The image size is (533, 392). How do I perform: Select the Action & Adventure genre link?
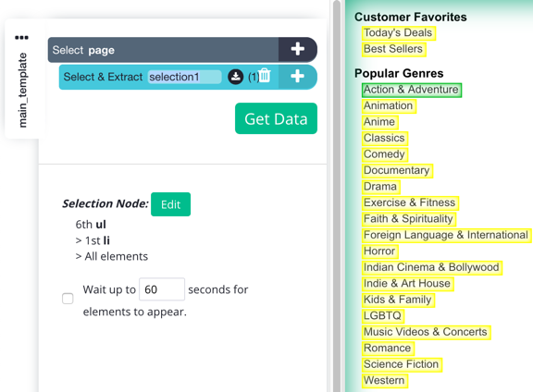point(411,90)
